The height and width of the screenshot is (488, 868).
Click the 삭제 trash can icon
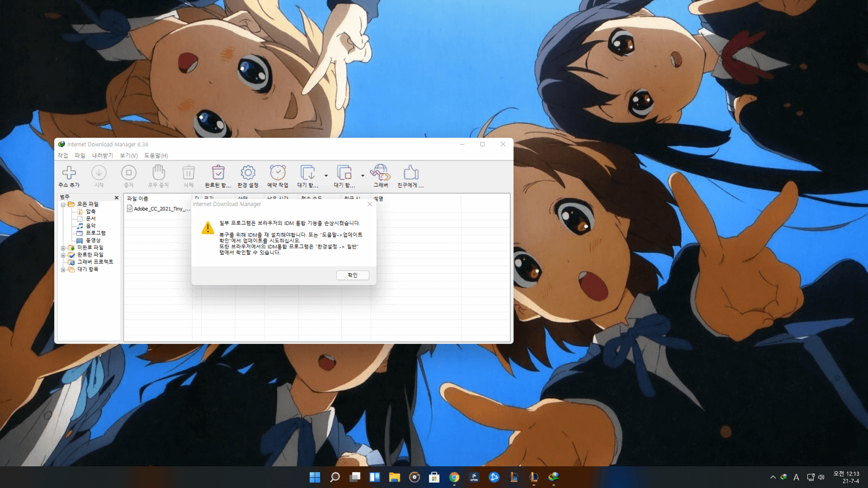click(x=188, y=172)
